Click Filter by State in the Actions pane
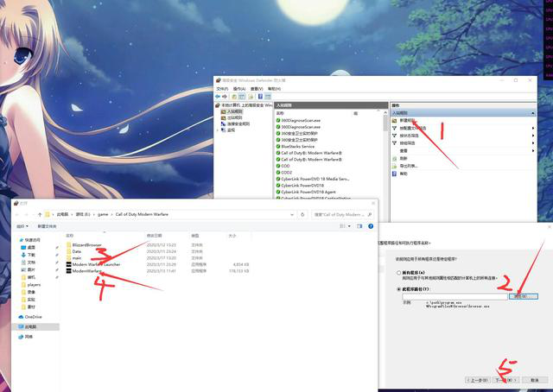The image size is (553, 392). coord(409,136)
